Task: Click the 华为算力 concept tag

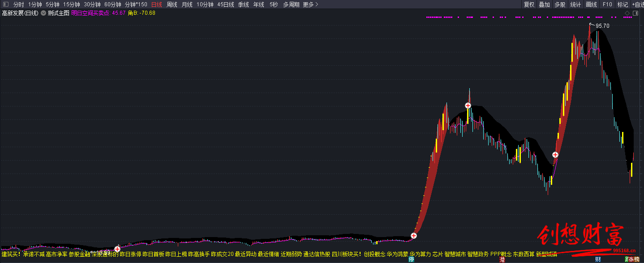Action: coord(420,254)
